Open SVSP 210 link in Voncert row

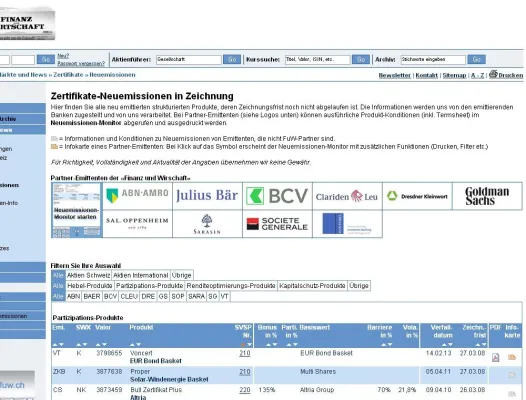[245, 353]
